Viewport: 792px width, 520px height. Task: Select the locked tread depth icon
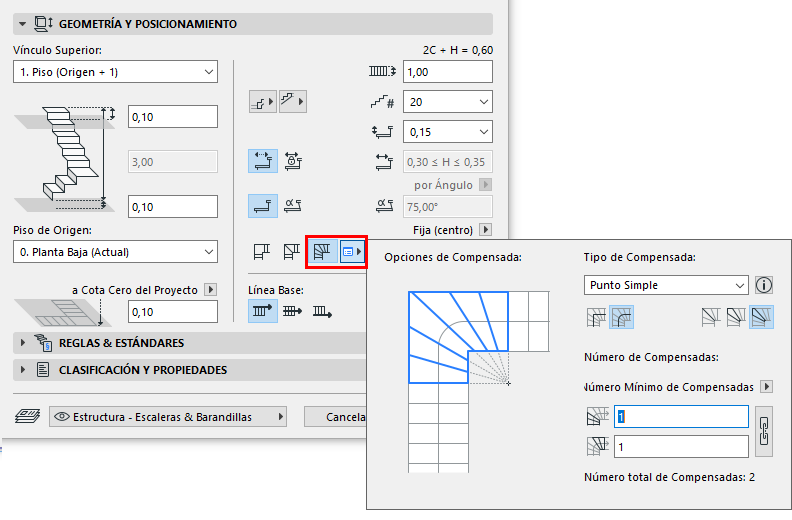coord(293,161)
